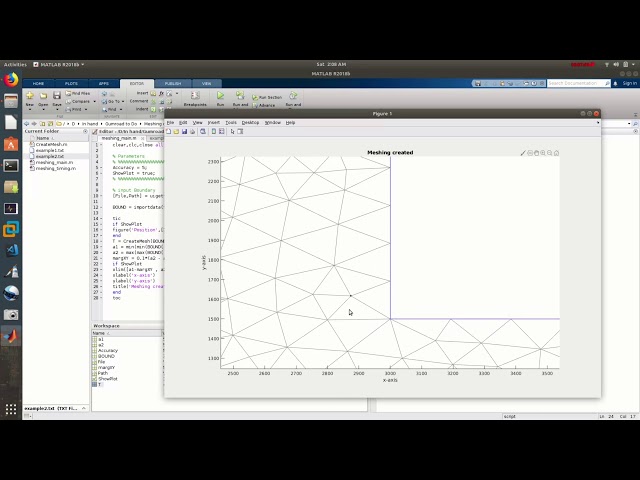Select BOUND variable in Workspace
The height and width of the screenshot is (480, 640).
106,356
